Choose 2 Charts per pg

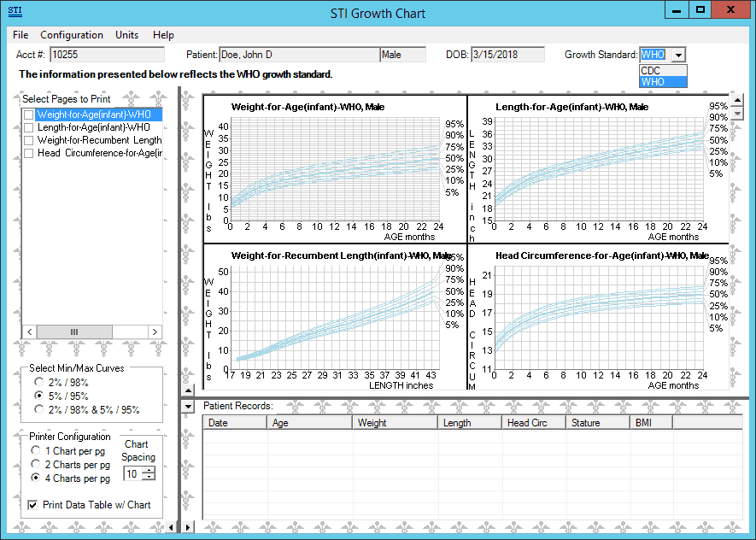tap(35, 464)
